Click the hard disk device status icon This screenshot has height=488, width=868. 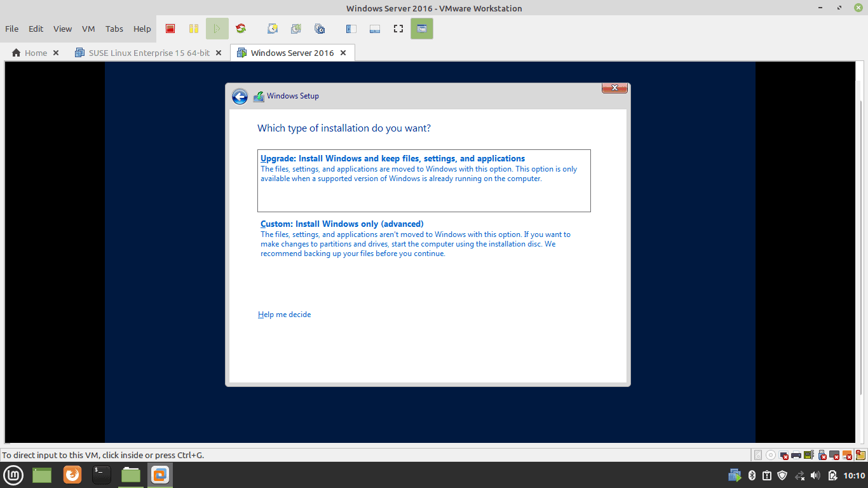coord(758,455)
